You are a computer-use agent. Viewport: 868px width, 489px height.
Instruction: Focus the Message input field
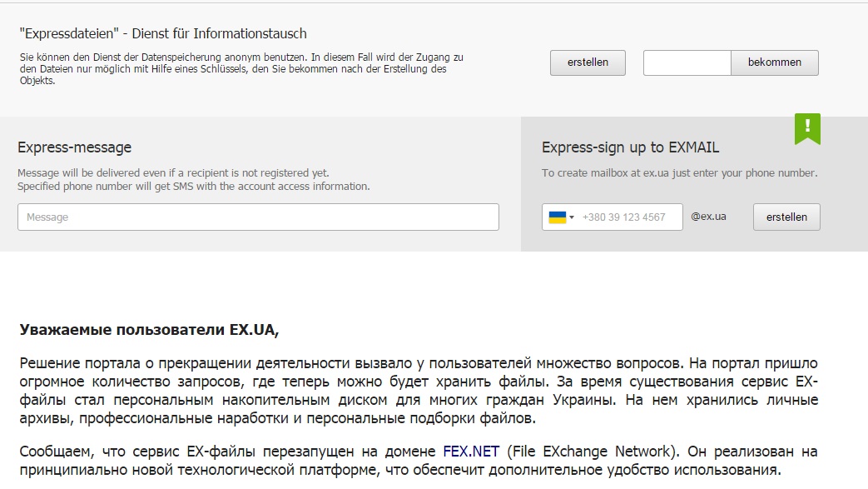[x=258, y=217]
